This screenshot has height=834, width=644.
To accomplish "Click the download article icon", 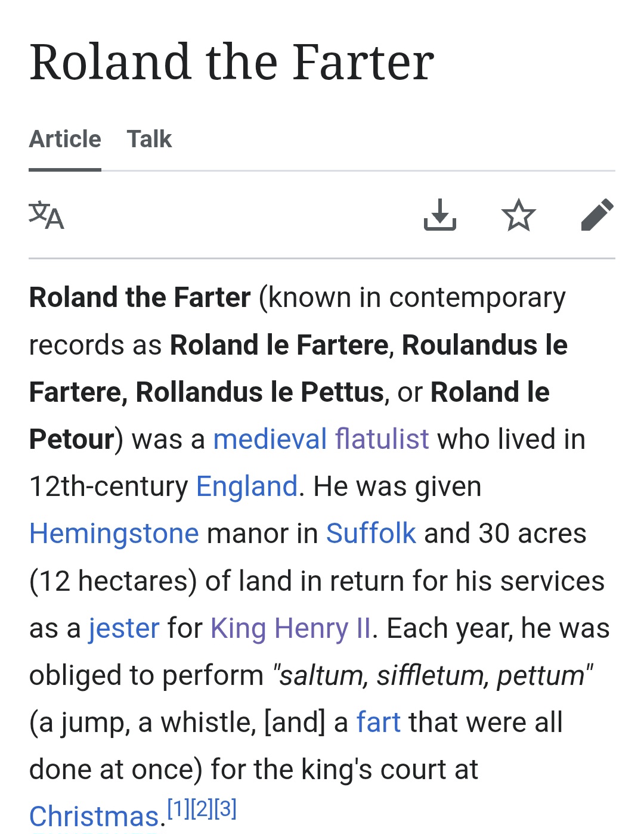I will pyautogui.click(x=440, y=215).
